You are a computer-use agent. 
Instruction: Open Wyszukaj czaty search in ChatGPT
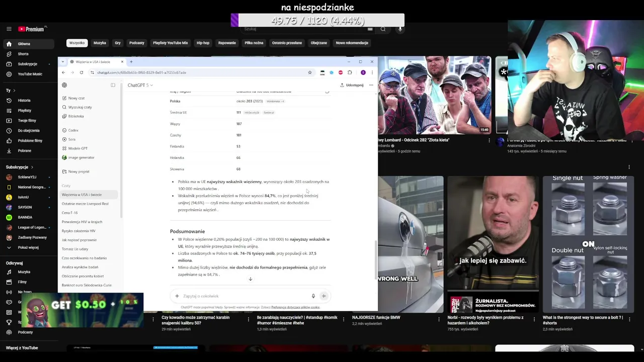pyautogui.click(x=80, y=107)
